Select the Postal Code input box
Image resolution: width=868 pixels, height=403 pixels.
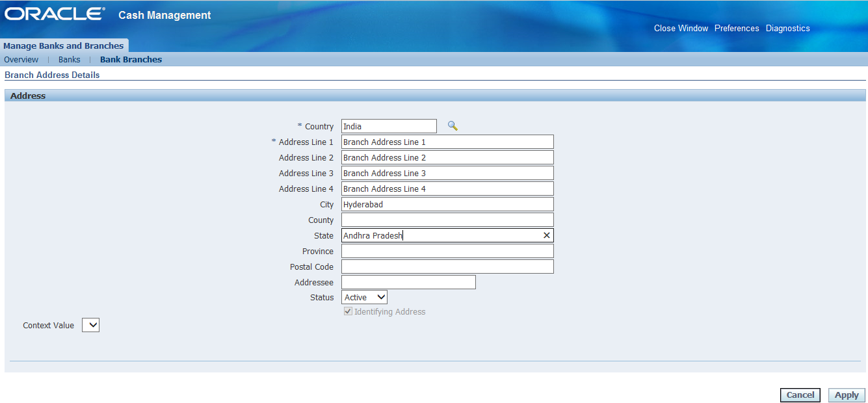point(447,266)
